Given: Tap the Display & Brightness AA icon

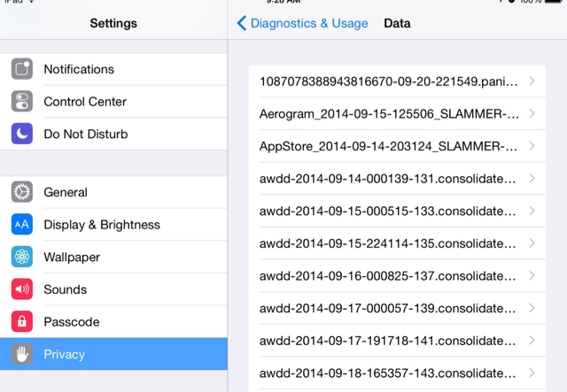Looking at the screenshot, I should point(22,225).
